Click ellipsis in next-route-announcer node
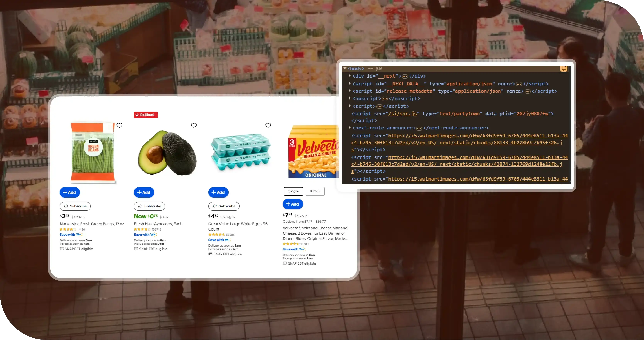 click(x=419, y=128)
